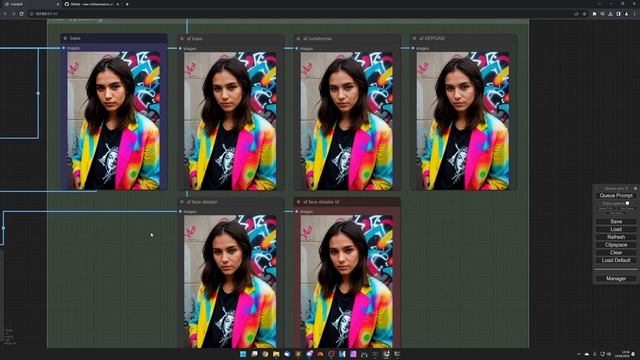Collapse the 'af base' node via its title dot

[182, 38]
